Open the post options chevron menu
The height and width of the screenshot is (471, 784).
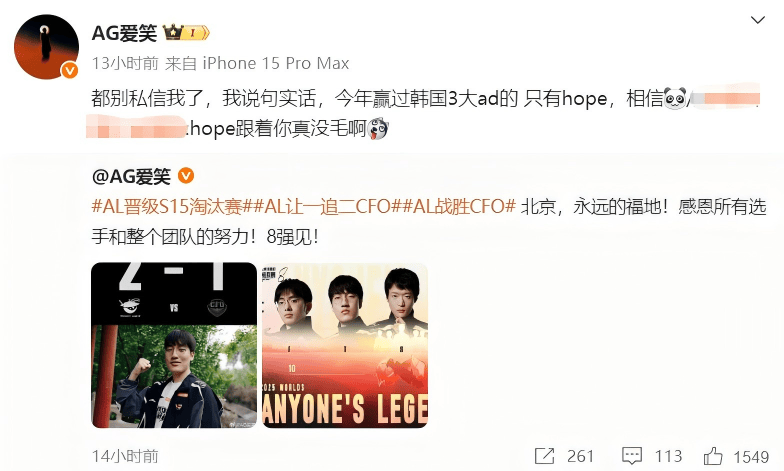(758, 20)
